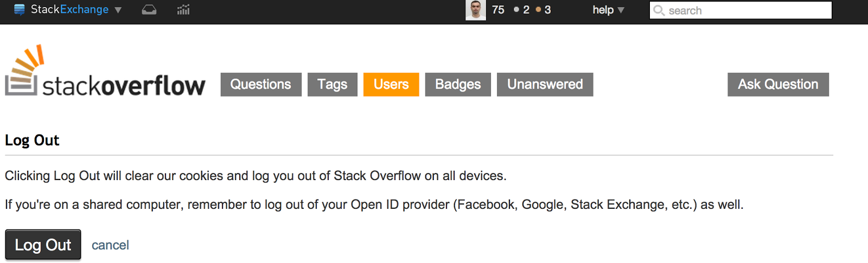Click the cancel link
868x263 pixels.
click(x=110, y=245)
